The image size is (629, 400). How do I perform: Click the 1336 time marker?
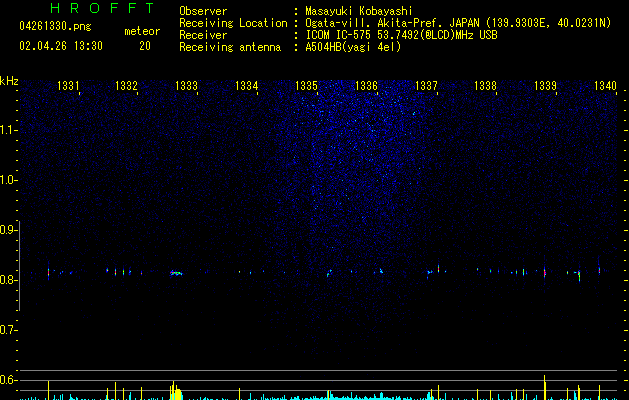click(x=366, y=86)
